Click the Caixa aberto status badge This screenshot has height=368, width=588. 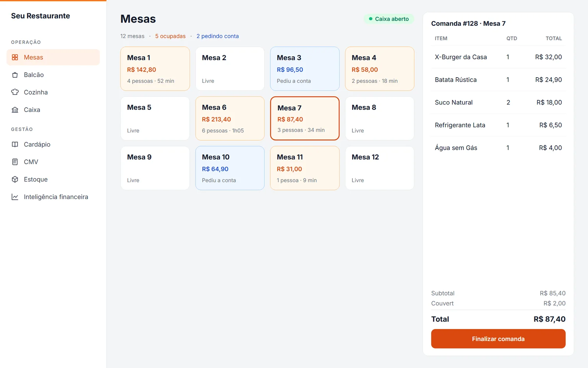point(389,19)
